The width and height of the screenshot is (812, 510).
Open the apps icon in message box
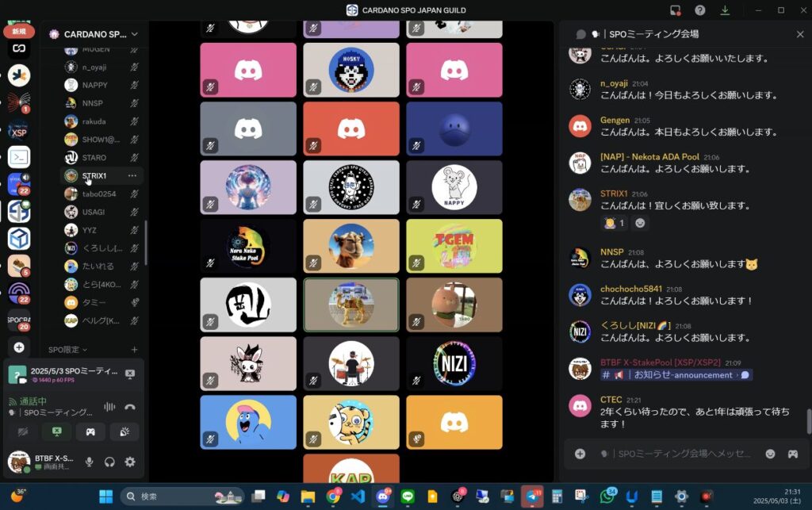[x=793, y=454]
